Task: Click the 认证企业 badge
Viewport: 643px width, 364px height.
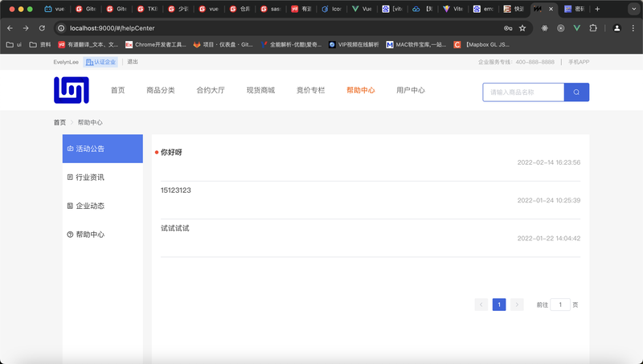Action: [100, 62]
